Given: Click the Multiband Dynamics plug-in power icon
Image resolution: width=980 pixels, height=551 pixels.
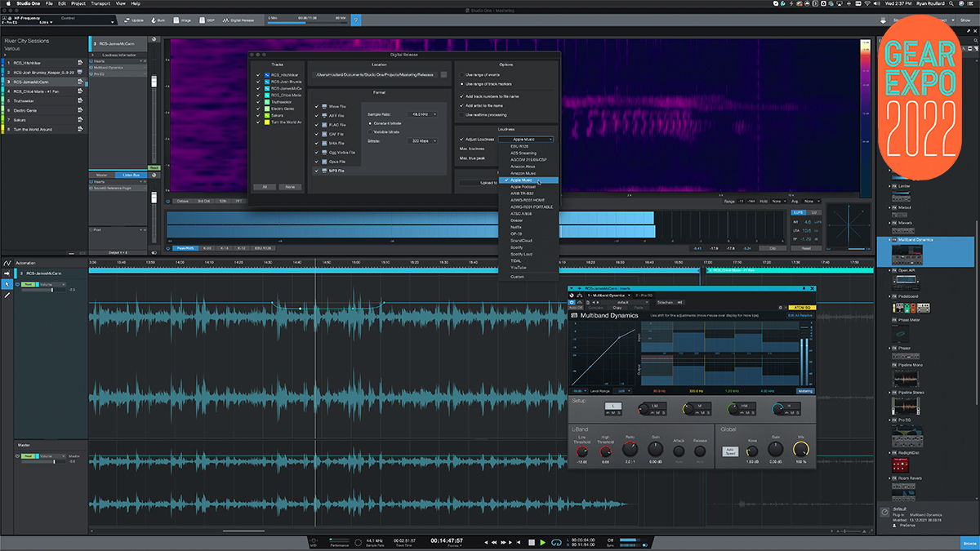Looking at the screenshot, I should pyautogui.click(x=572, y=302).
